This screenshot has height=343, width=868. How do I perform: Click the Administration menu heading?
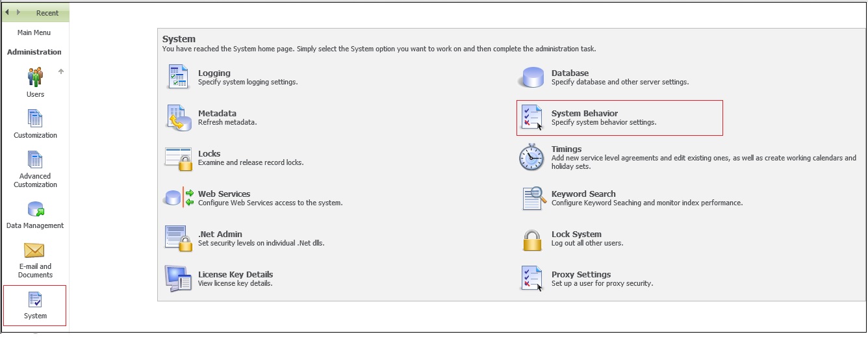coord(34,52)
